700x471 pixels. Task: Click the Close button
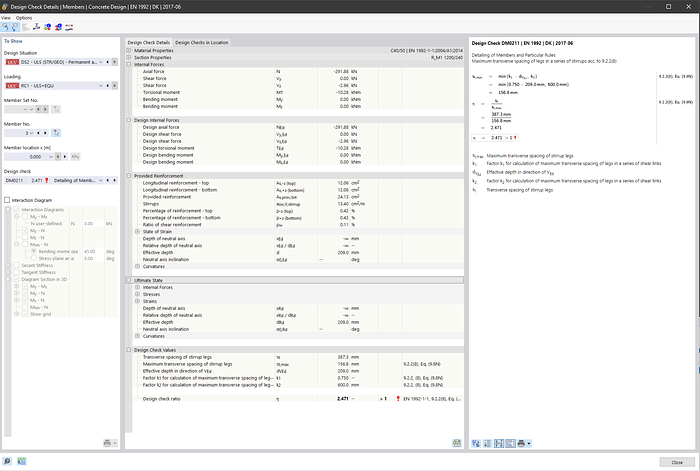pyautogui.click(x=677, y=462)
